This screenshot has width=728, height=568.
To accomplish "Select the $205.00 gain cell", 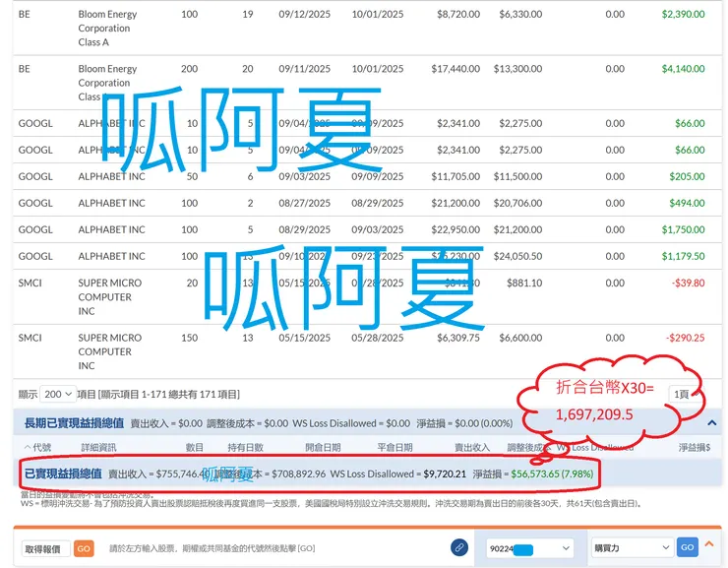I will [x=687, y=176].
